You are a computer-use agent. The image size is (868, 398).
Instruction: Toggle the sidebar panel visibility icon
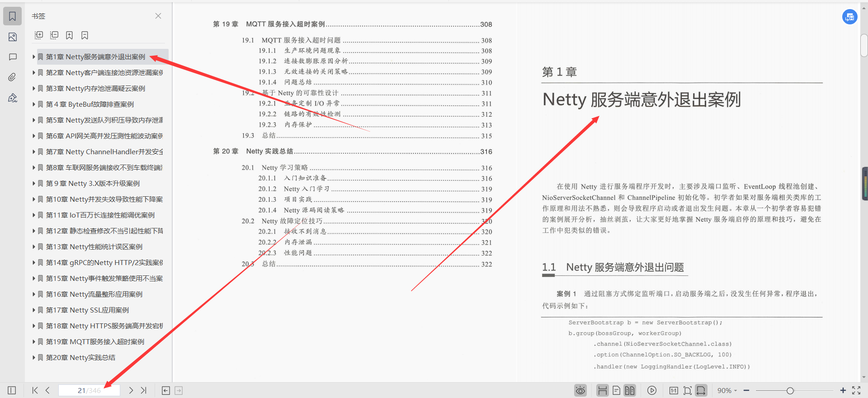coord(12,390)
